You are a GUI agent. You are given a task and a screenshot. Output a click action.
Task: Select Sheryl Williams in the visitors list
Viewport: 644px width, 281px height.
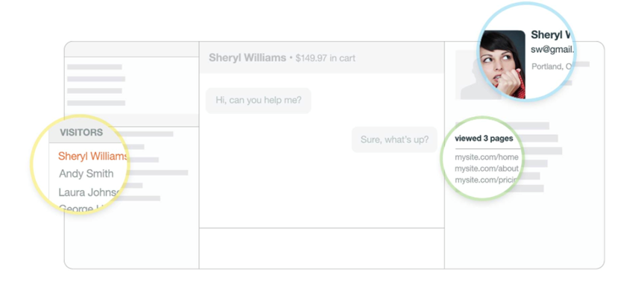point(93,156)
